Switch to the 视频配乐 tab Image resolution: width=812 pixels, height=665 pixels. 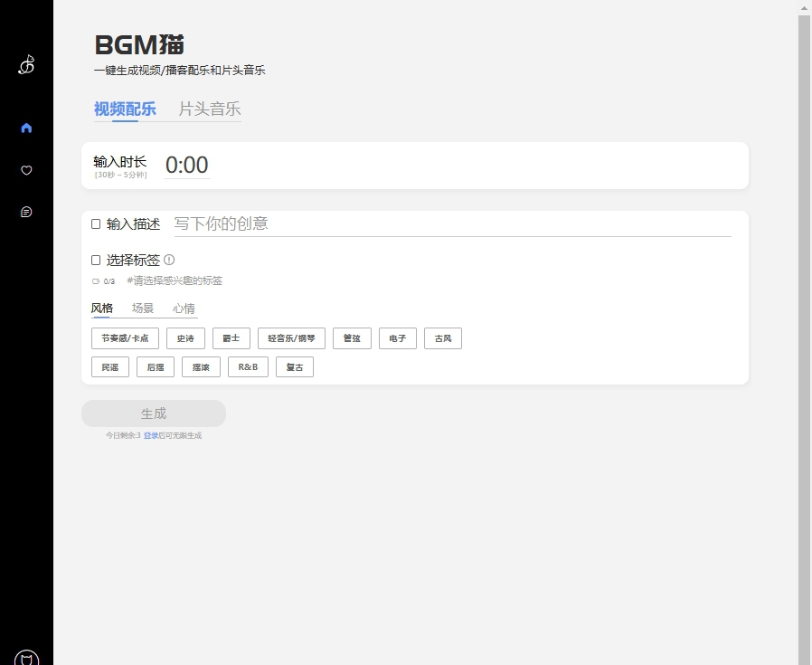tap(125, 109)
